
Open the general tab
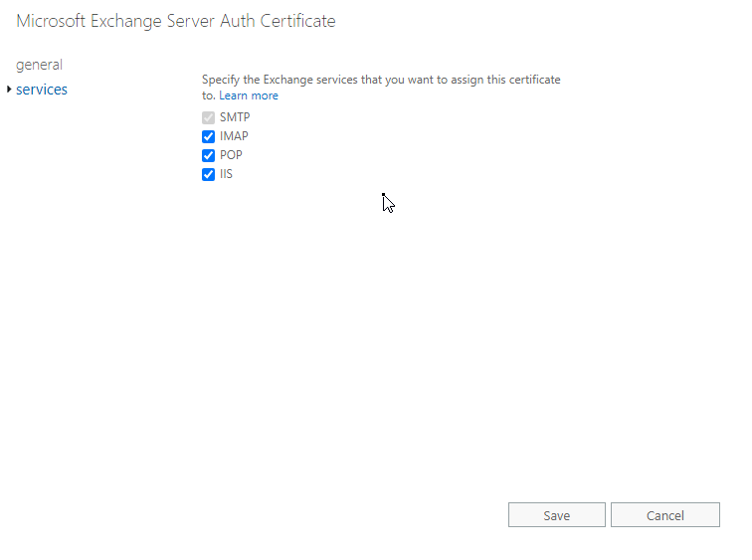pos(39,65)
